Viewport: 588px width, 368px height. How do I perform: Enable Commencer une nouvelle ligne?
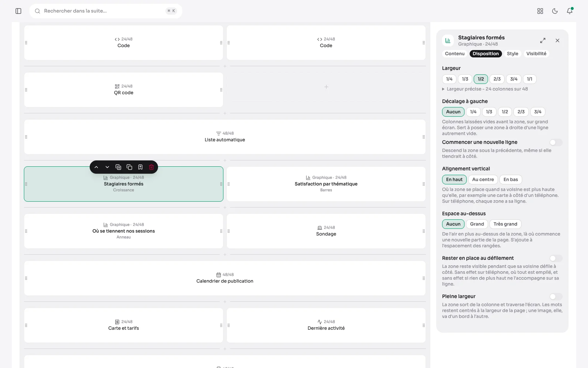click(x=556, y=142)
